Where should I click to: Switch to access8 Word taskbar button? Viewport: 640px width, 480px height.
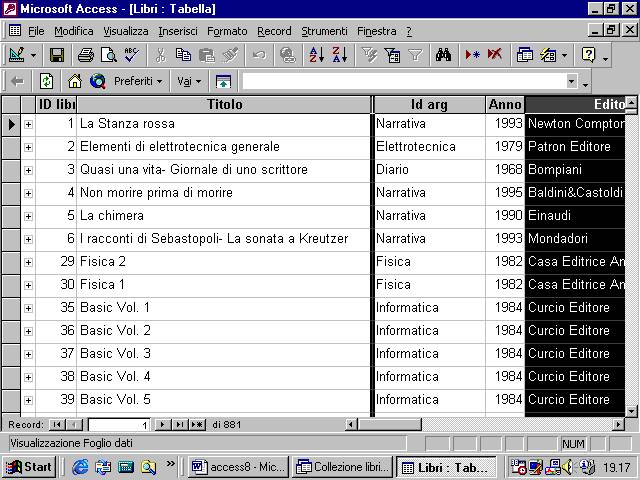point(238,467)
